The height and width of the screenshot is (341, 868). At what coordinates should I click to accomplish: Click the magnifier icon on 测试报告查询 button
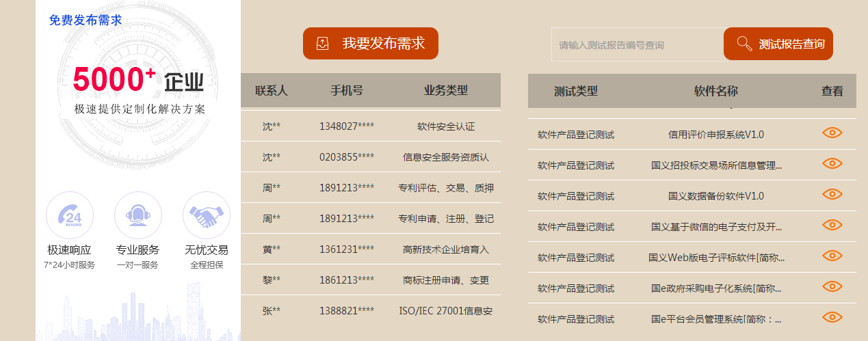pyautogui.click(x=744, y=44)
